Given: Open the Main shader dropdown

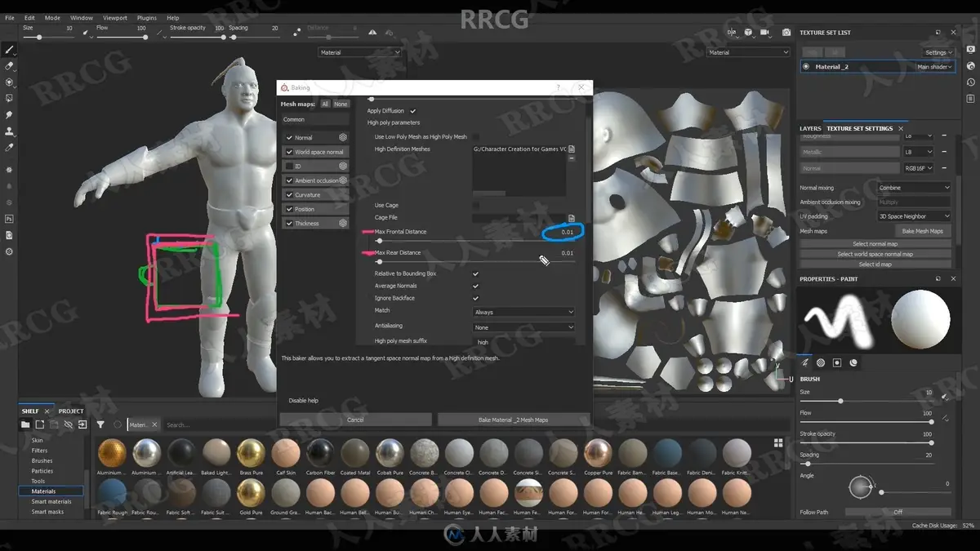Looking at the screenshot, I should (935, 67).
